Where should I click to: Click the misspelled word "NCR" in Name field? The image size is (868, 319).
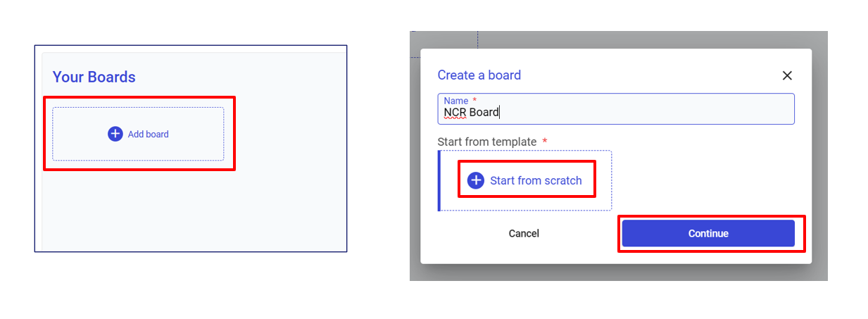pyautogui.click(x=455, y=113)
